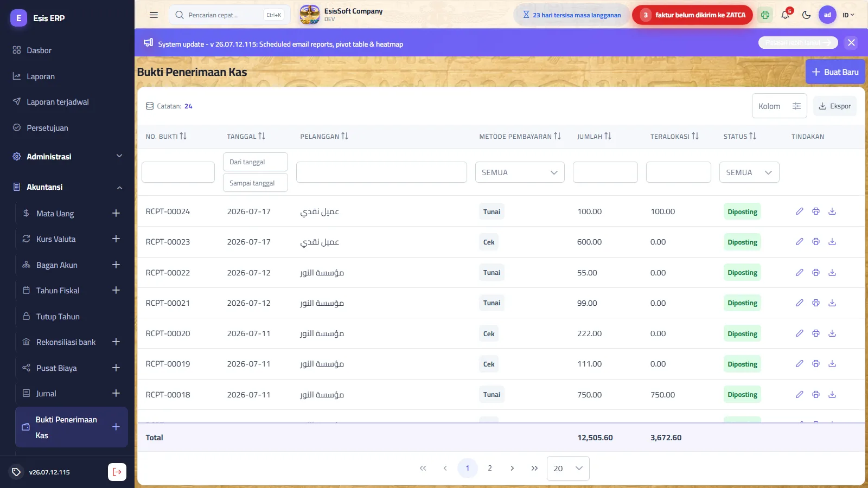This screenshot has height=488, width=868.
Task: Print receipt RCPT-00024
Action: (816, 211)
